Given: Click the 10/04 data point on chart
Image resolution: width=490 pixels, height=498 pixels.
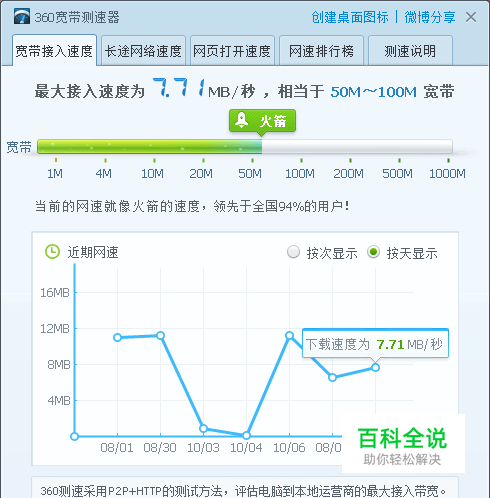Looking at the screenshot, I should [x=246, y=435].
